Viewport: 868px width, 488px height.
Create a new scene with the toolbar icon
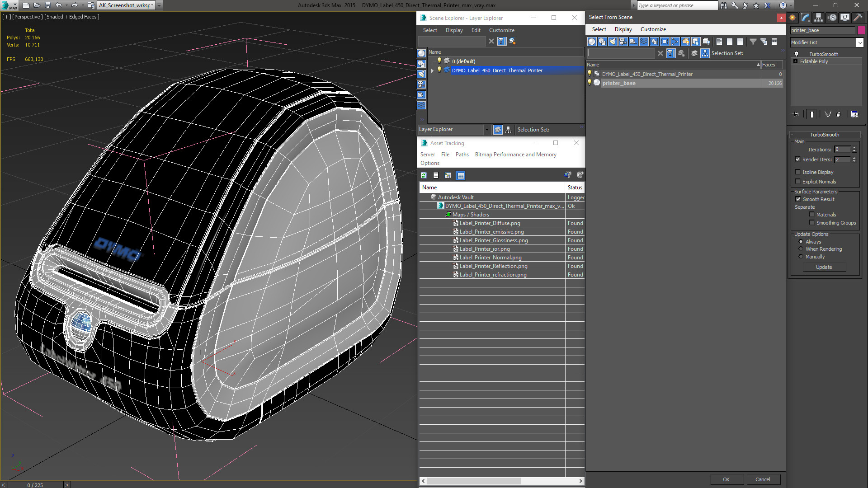pyautogui.click(x=26, y=5)
